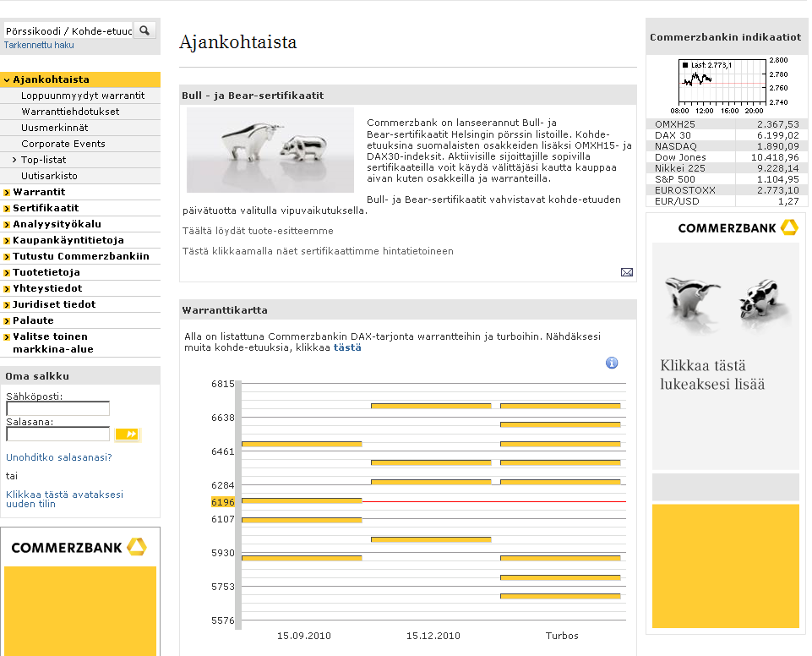Select the NASDAQ index row
The image size is (812, 656).
[x=727, y=146]
